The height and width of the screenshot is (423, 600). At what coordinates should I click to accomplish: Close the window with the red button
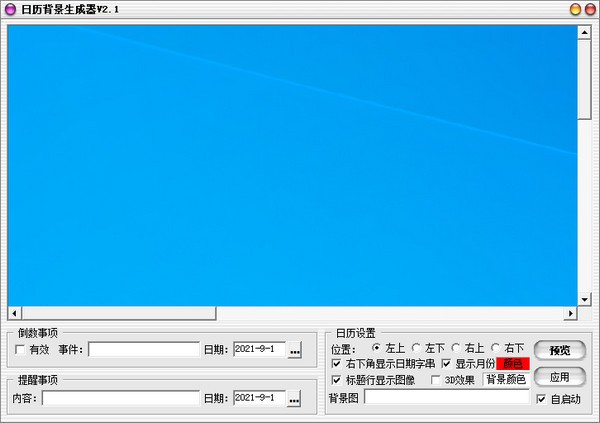click(590, 10)
